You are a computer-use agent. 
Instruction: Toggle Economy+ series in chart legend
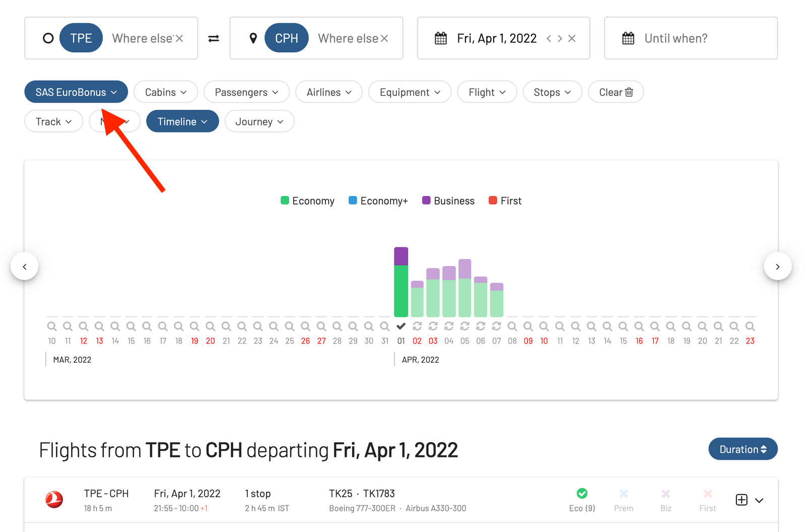click(378, 201)
